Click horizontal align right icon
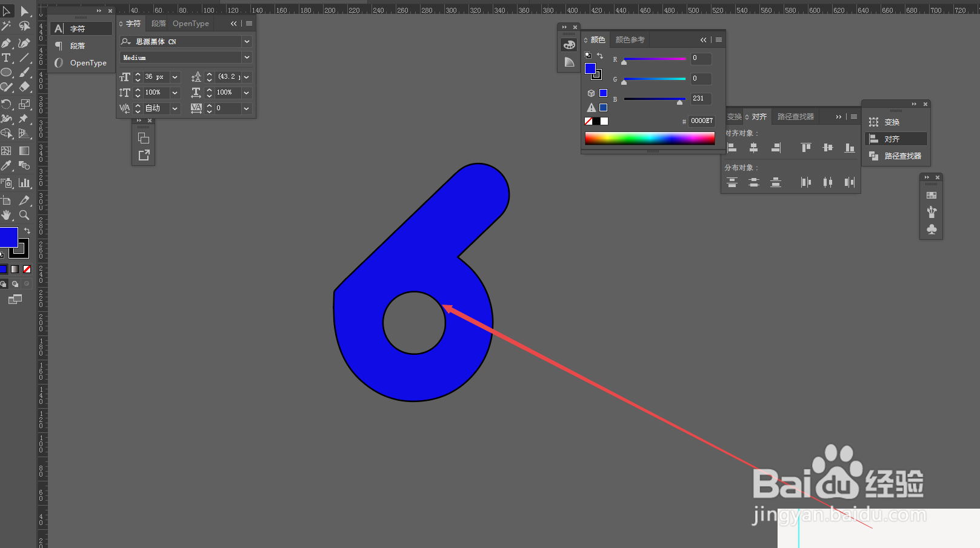The image size is (980, 548). click(776, 148)
